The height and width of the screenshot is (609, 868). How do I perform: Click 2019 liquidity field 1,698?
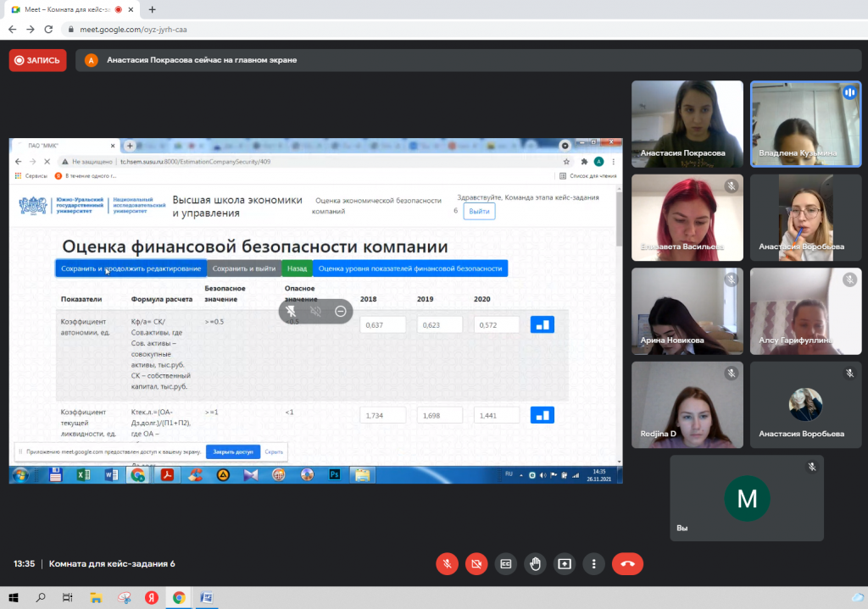[x=440, y=415]
